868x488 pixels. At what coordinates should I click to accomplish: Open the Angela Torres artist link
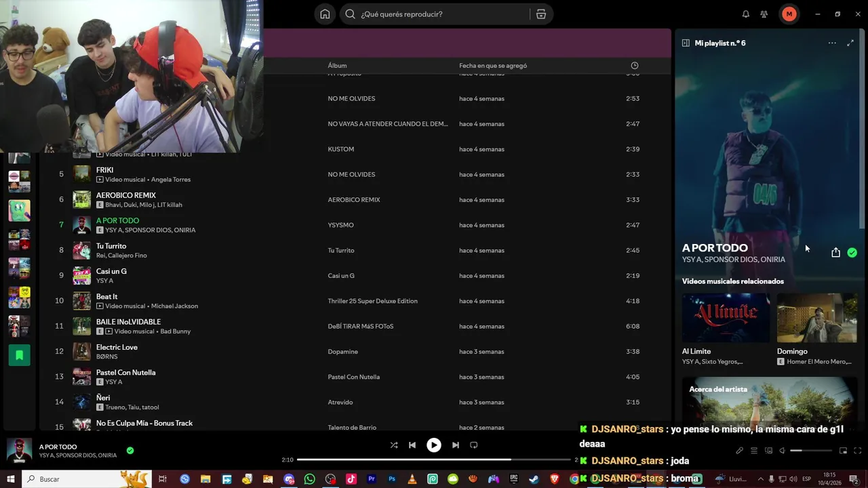click(x=171, y=180)
